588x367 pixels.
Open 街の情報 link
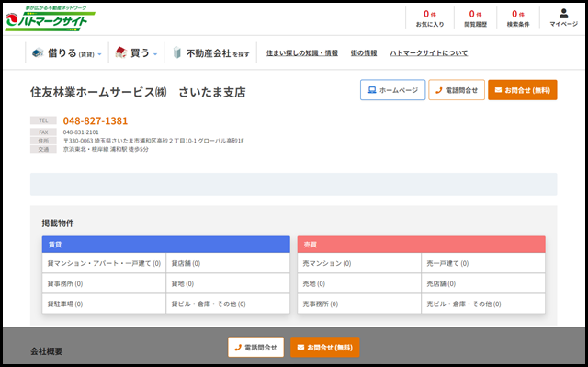(x=364, y=53)
